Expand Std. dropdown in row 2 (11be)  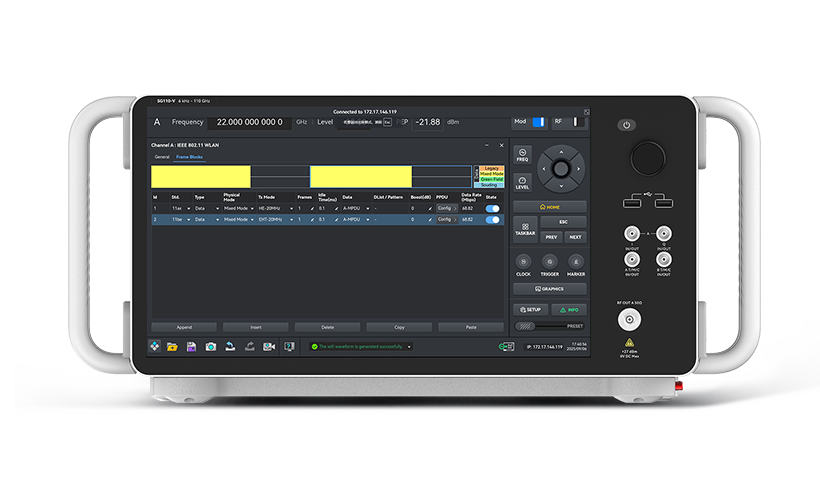pos(178,219)
